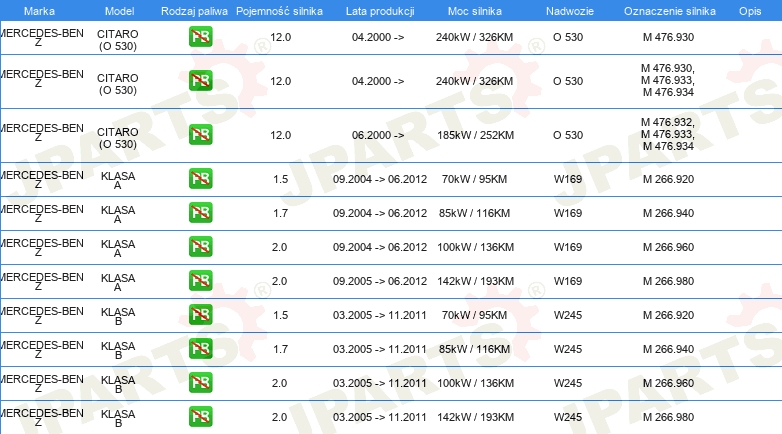Select 142kW / 193KM in the W245 row
Screen dimensions: 782x434
click(475, 417)
